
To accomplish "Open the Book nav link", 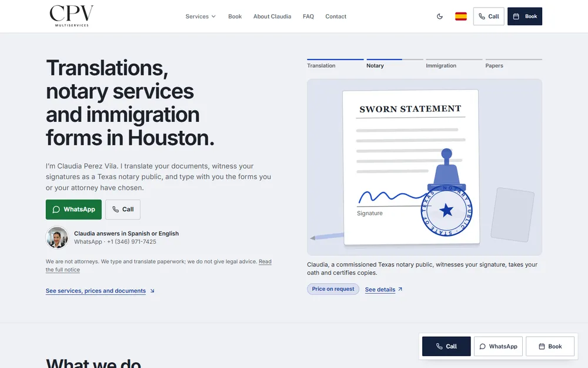I will (235, 16).
